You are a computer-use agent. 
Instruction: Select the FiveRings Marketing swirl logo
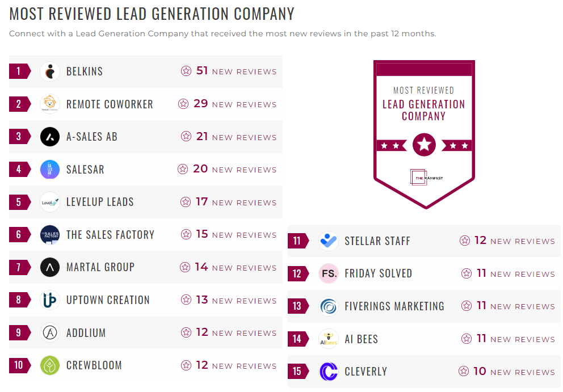coord(329,306)
